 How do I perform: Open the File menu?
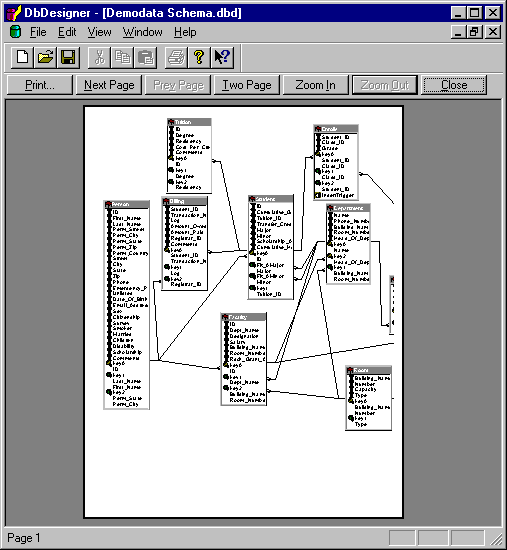pyautogui.click(x=38, y=32)
